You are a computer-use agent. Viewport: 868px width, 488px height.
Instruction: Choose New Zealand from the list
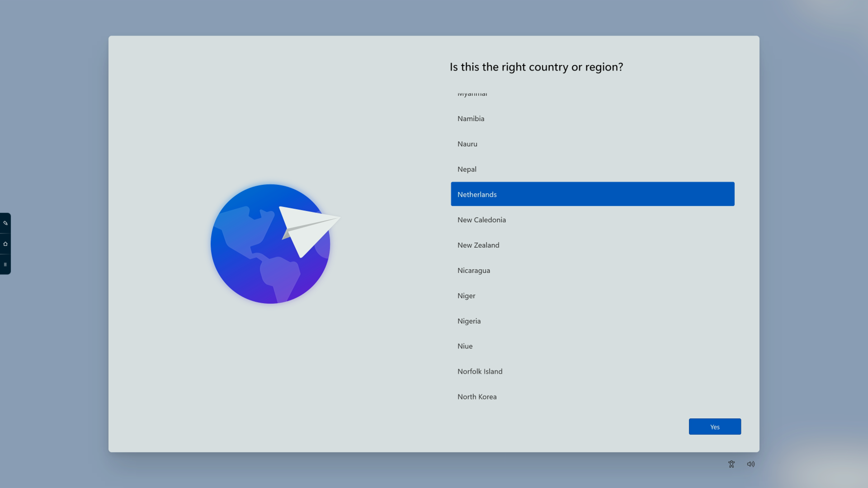[x=478, y=245]
